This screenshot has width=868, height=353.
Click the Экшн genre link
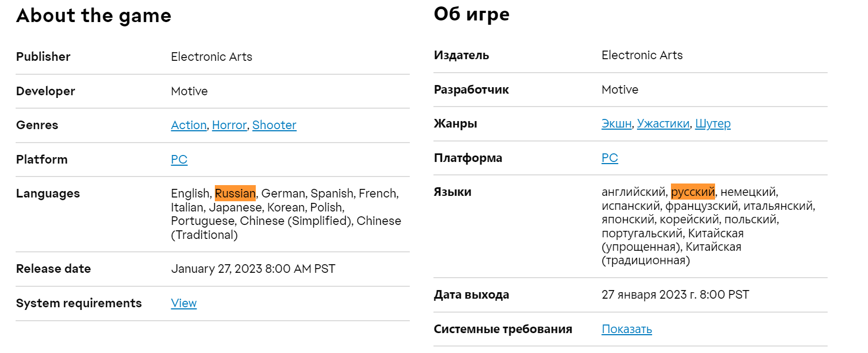pyautogui.click(x=616, y=124)
